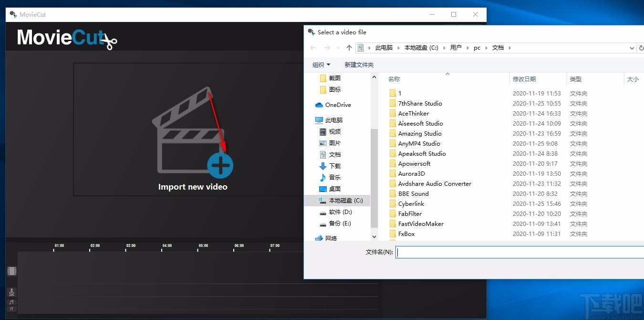Select 此电脑 in navigation pane
644x320 pixels.
(x=329, y=120)
